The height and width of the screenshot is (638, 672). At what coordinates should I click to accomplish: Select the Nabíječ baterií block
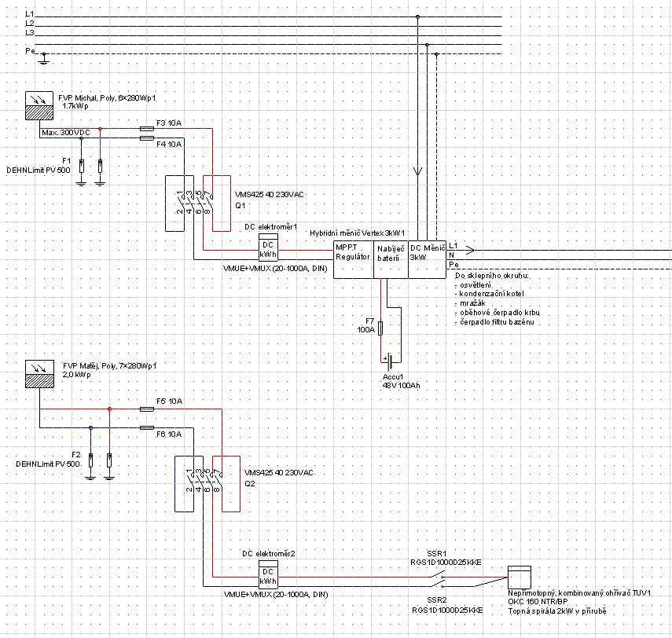tap(391, 259)
